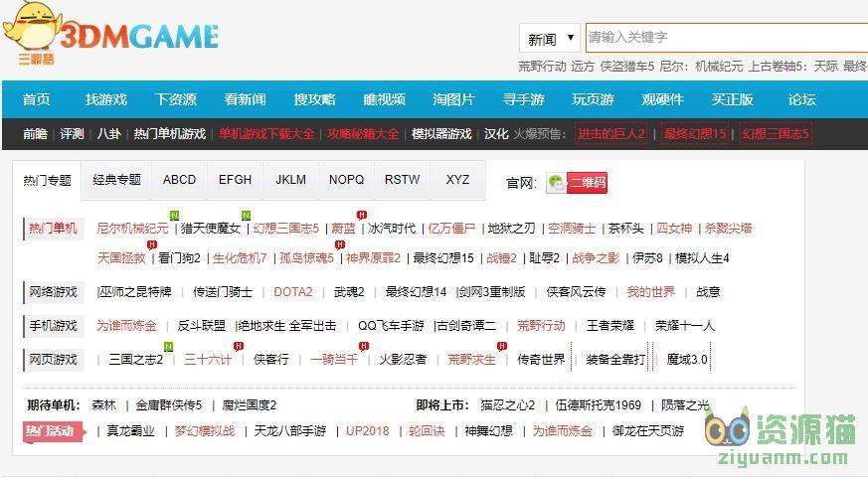
Task: Open 天国拯救 game link
Action: [121, 258]
